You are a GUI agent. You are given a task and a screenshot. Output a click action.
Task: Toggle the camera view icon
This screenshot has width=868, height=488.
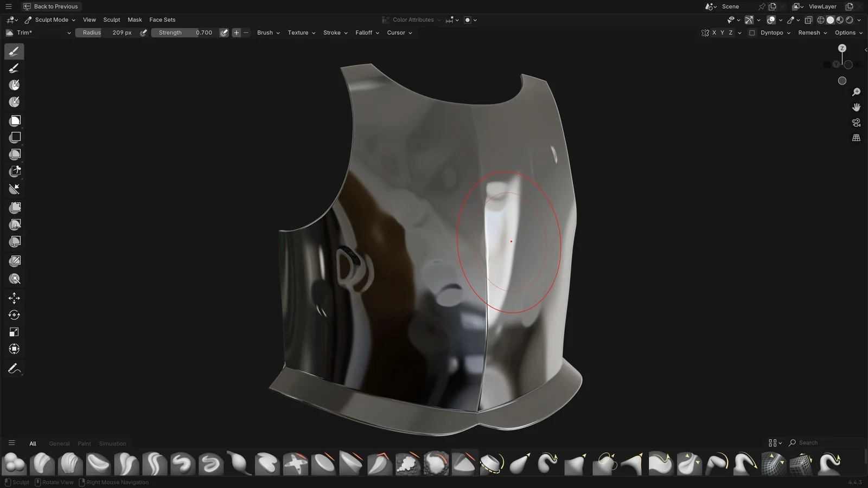tap(856, 123)
